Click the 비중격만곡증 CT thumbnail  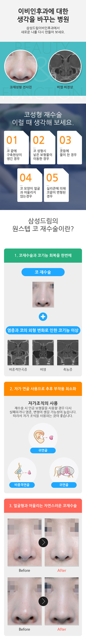tap(18, 353)
